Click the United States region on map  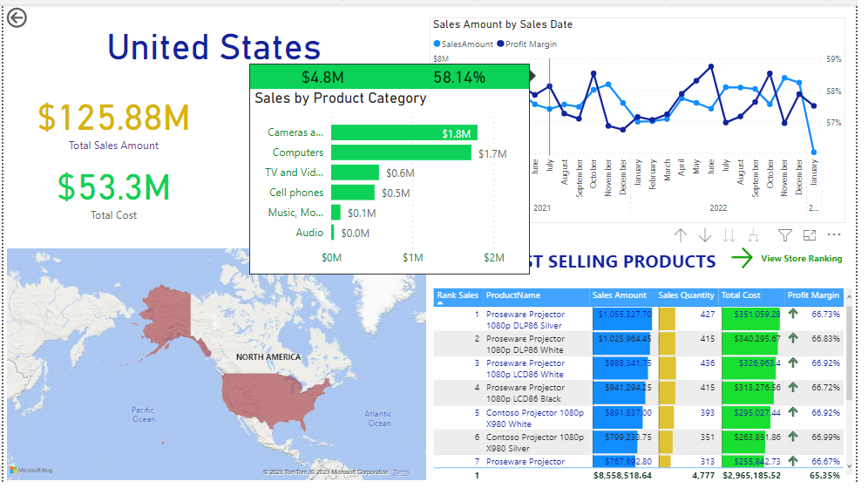point(271,396)
